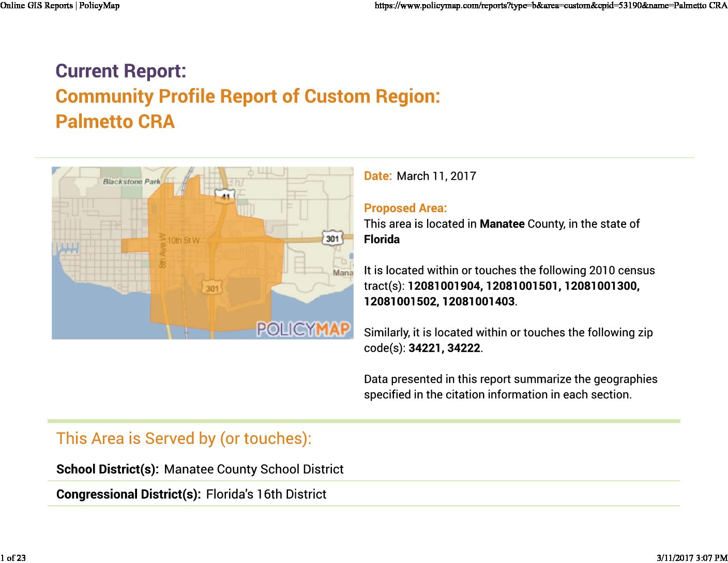
Task: Click the policymap.com URL in page header
Action: (551, 6)
